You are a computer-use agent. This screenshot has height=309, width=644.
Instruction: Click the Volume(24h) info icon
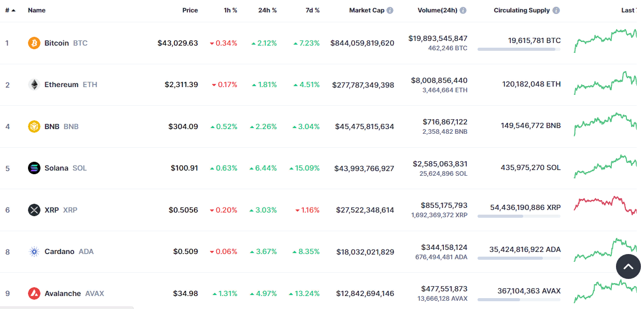point(463,10)
